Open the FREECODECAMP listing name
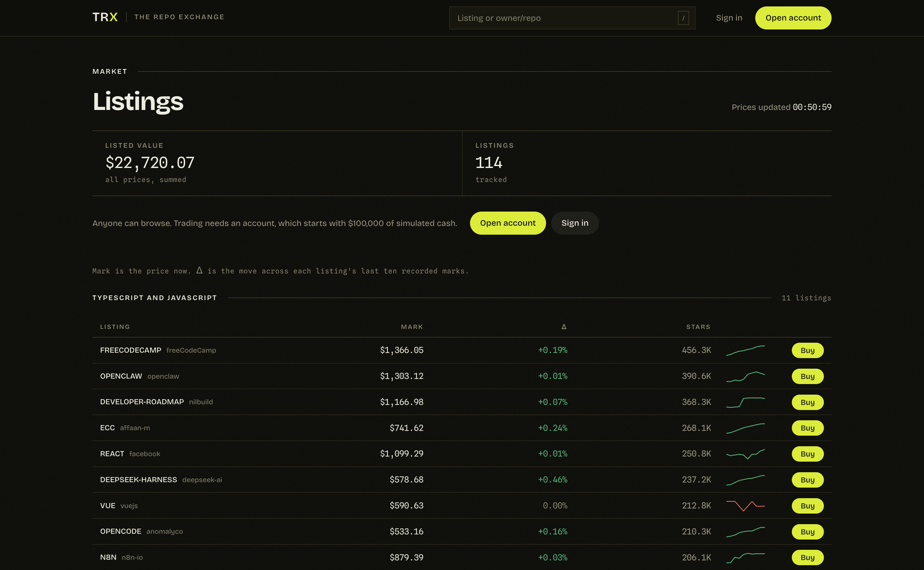 click(130, 350)
